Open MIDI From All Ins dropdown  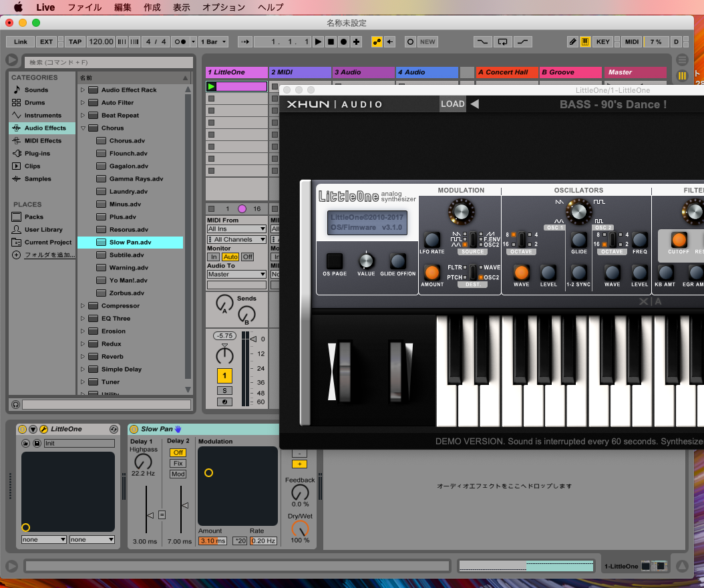click(x=236, y=229)
